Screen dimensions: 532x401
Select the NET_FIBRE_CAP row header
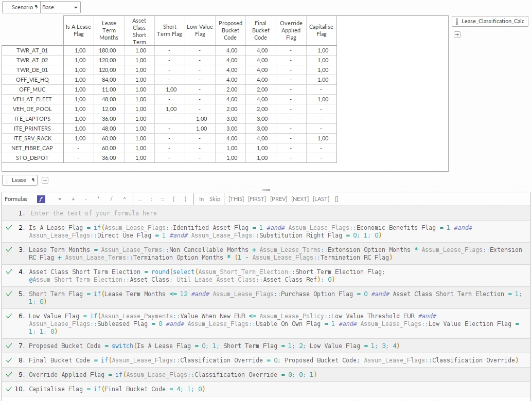tap(32, 148)
